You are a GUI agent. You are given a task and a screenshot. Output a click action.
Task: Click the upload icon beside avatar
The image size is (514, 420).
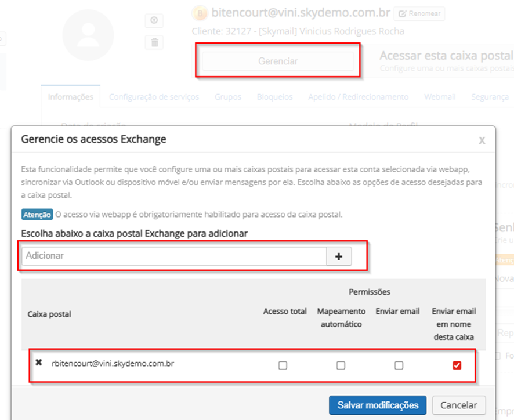point(154,21)
